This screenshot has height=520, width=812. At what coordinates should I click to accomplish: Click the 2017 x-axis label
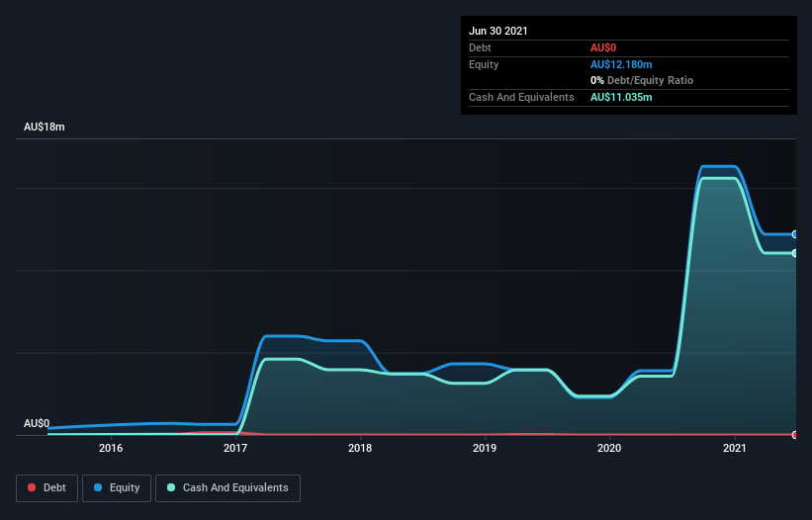coord(235,448)
